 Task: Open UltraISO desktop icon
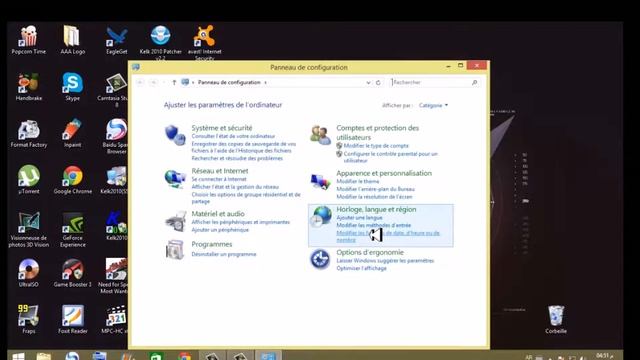pos(29,273)
